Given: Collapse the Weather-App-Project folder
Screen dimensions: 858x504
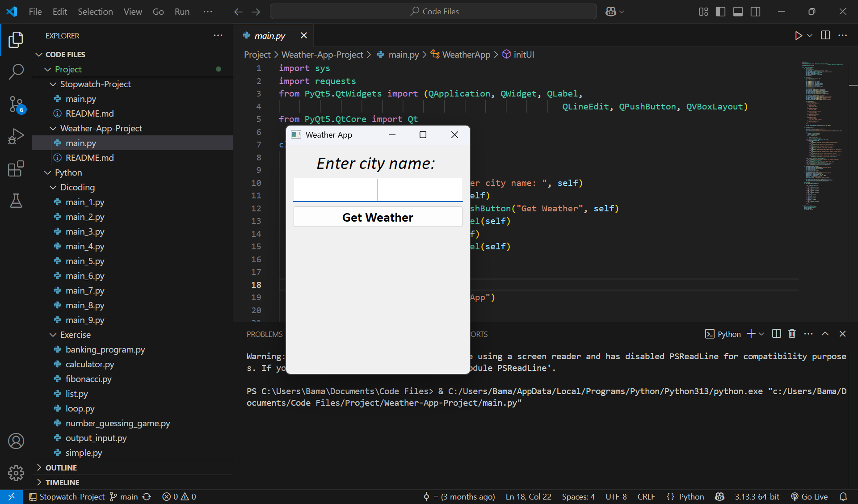Looking at the screenshot, I should pos(133,128).
